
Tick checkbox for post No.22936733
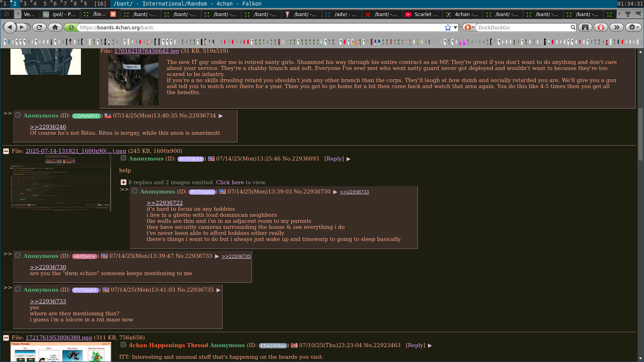point(18,255)
